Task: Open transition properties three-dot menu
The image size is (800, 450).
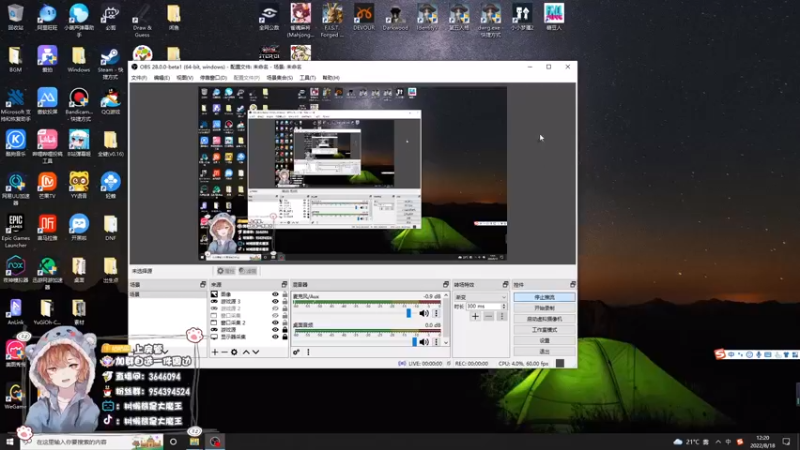Action: pyautogui.click(x=502, y=316)
